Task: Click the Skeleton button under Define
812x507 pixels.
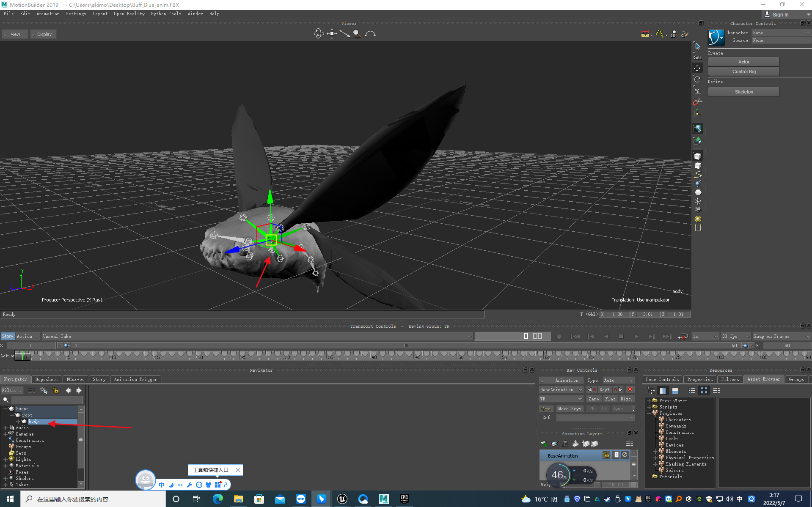Action: point(743,92)
